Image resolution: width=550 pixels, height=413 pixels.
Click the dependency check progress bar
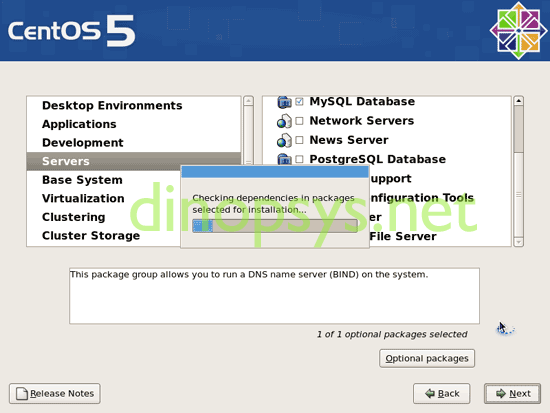[275, 226]
